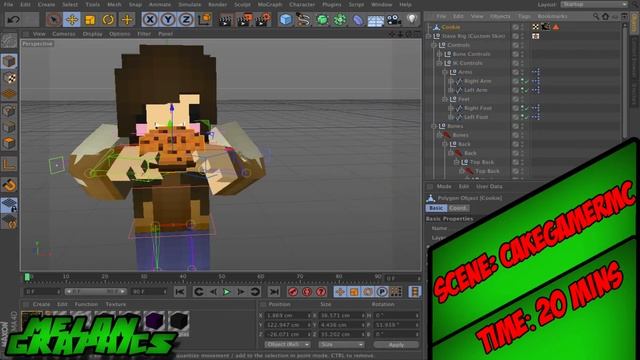Select the black cube material swatch
Image resolution: width=640 pixels, height=360 pixels.
click(178, 321)
